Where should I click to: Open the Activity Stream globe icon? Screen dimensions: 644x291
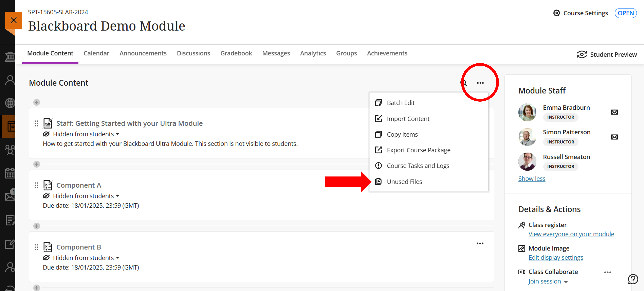(x=10, y=103)
